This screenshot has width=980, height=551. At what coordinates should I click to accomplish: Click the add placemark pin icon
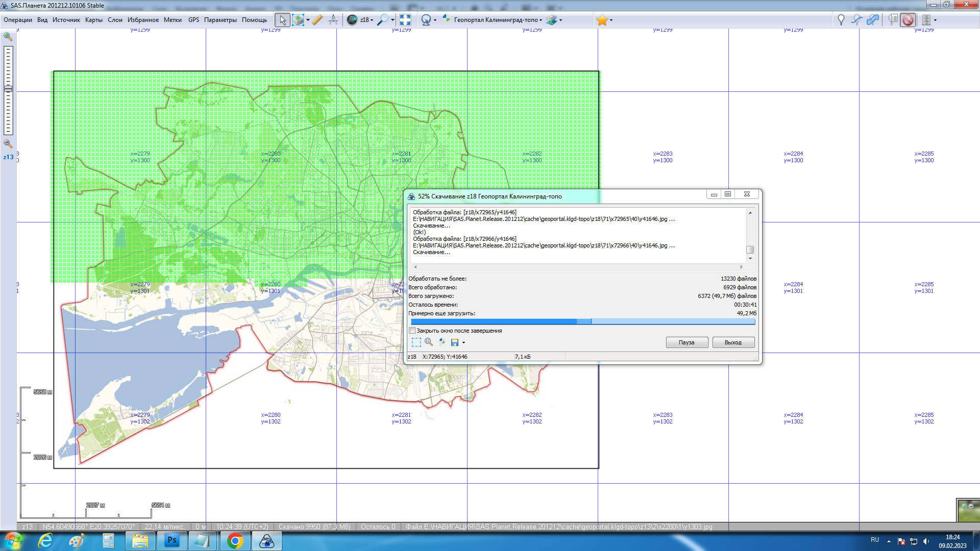(x=841, y=20)
